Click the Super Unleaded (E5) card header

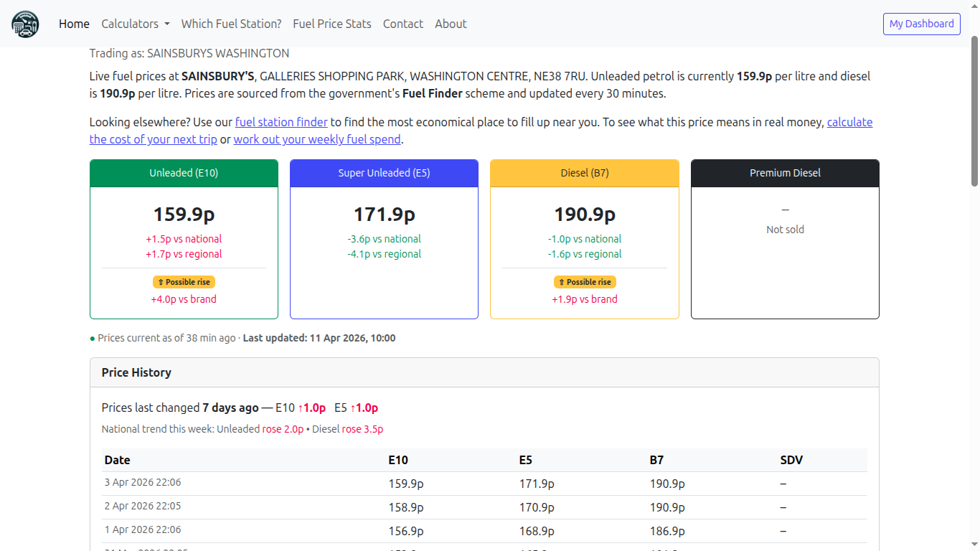pyautogui.click(x=384, y=173)
